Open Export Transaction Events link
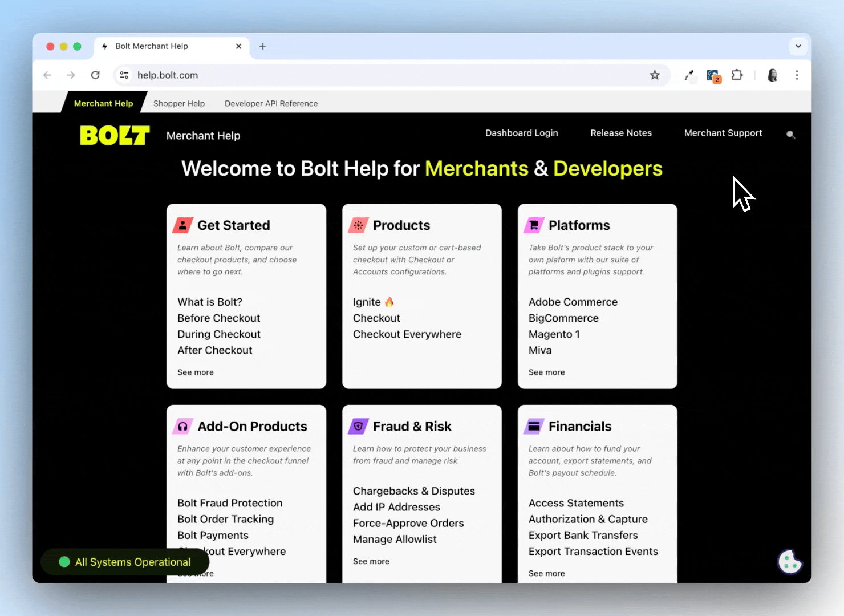The width and height of the screenshot is (844, 616). click(593, 550)
